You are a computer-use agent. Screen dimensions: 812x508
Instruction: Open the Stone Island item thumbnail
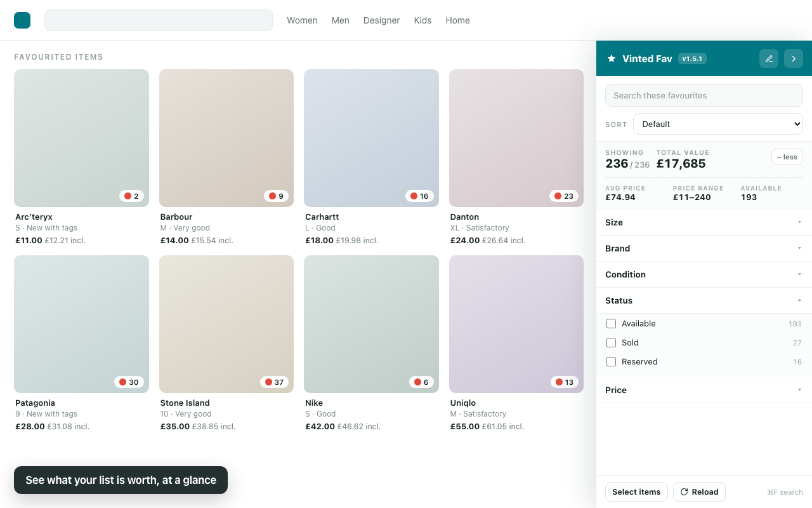click(226, 324)
